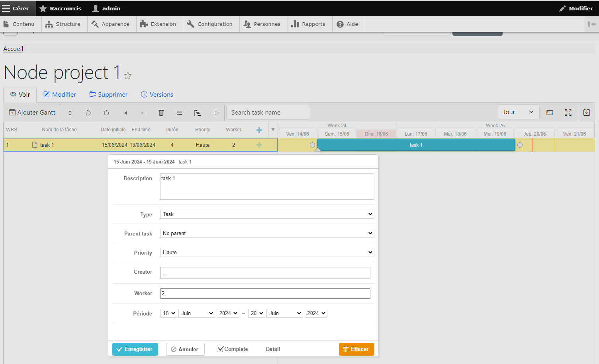Click the circular connector after task 1 bar
This screenshot has height=364, width=599.
click(520, 145)
